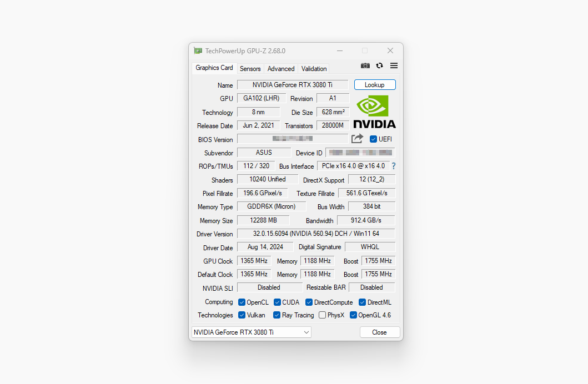Toggle the CUDA checkbox

(277, 302)
